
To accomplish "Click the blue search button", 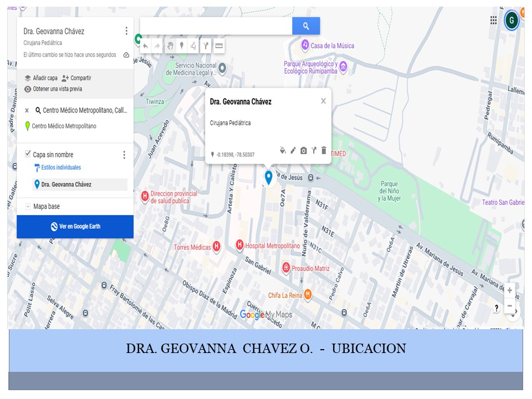I will pos(306,26).
